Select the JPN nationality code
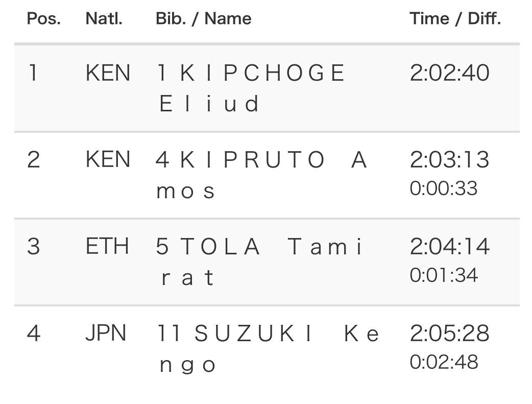 pyautogui.click(x=106, y=334)
